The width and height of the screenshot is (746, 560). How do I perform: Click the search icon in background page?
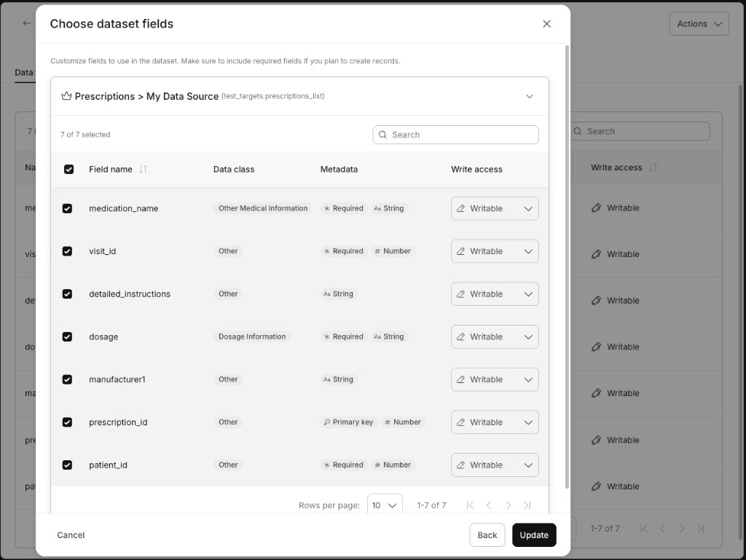[x=578, y=131]
